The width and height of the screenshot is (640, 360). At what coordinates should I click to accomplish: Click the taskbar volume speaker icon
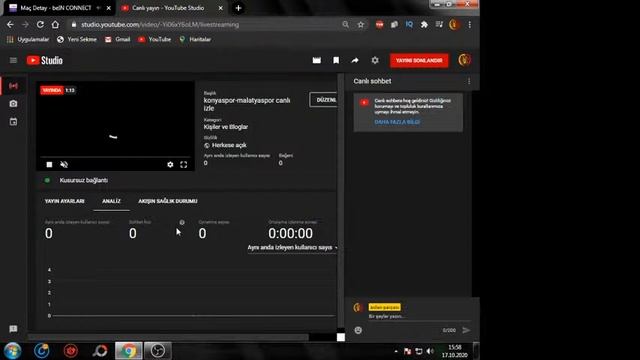pos(430,351)
